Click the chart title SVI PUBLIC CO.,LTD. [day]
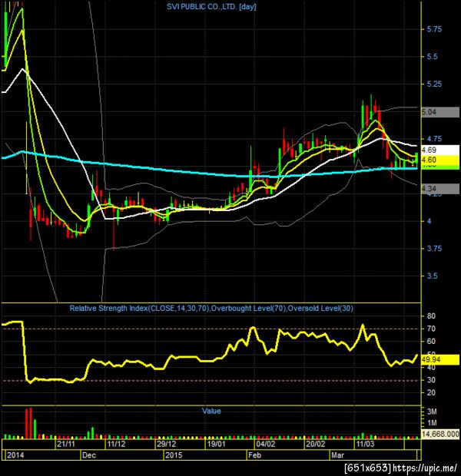This screenshot has width=461, height=476. [211, 7]
